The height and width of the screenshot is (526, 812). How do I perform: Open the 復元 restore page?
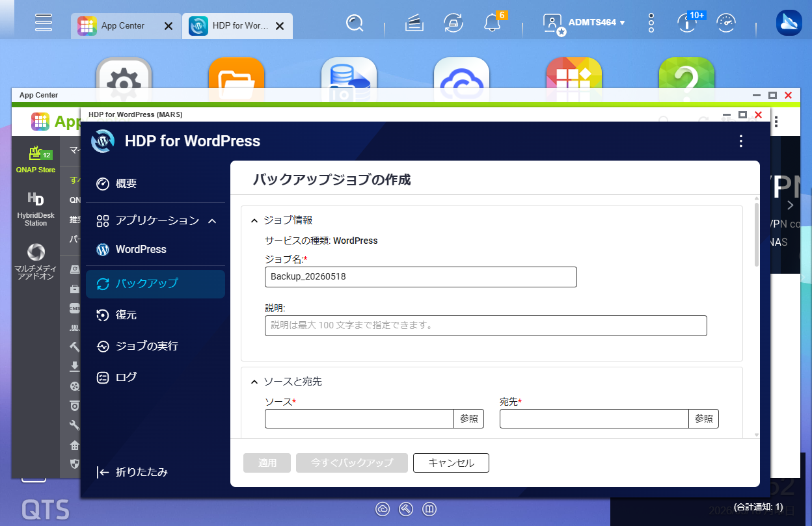[x=156, y=315]
